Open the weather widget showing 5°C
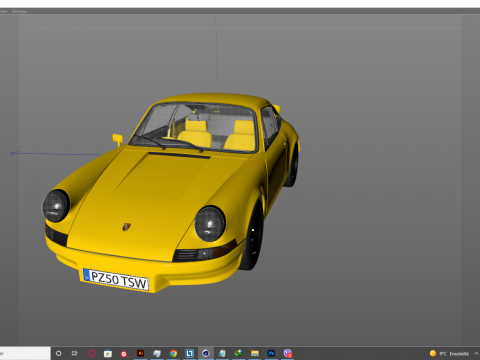 tap(449, 354)
